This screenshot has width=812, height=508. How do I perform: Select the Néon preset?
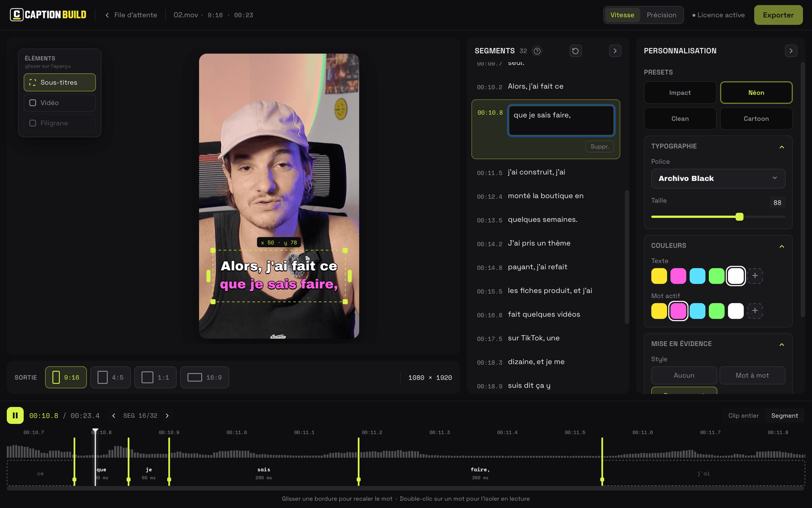756,93
